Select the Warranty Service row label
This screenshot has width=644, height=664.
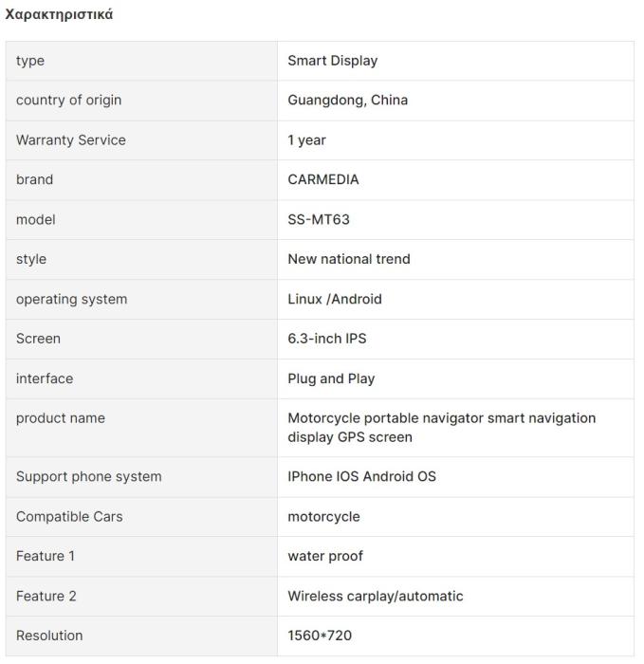pos(70,140)
